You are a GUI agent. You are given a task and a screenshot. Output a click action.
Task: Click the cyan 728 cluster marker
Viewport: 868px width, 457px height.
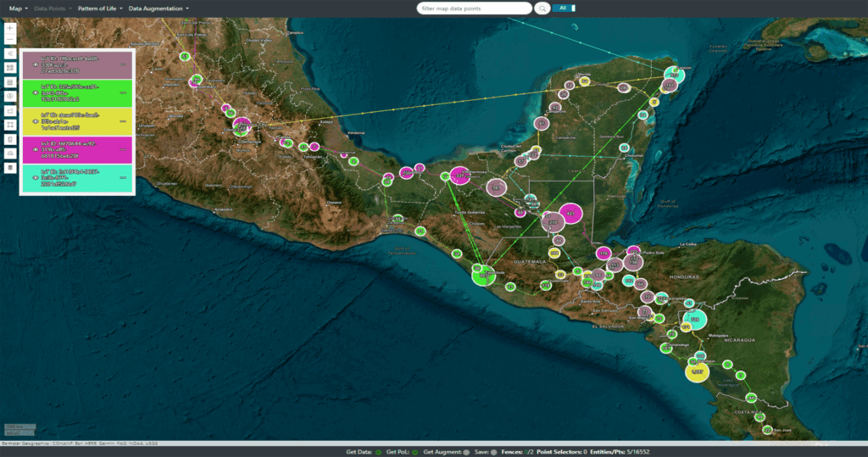pyautogui.click(x=695, y=320)
